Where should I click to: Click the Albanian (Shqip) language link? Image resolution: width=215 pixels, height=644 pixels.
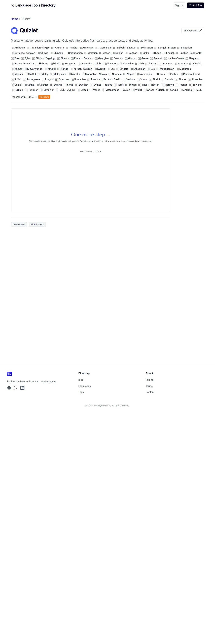coord(38,48)
